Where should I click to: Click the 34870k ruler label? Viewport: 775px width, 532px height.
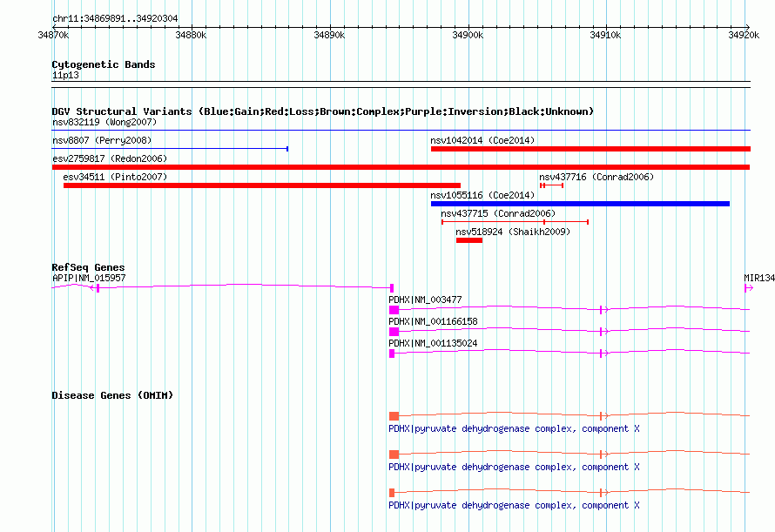[53, 35]
